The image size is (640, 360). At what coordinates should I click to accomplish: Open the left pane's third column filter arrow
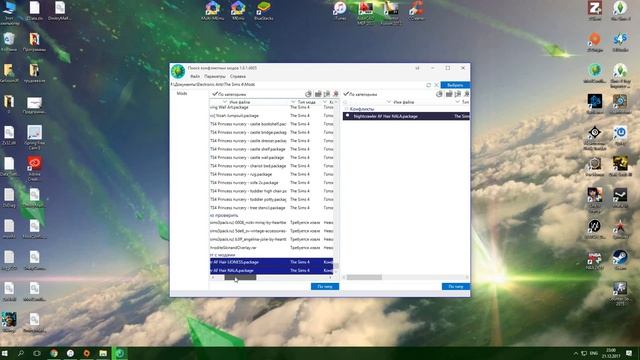click(x=325, y=102)
